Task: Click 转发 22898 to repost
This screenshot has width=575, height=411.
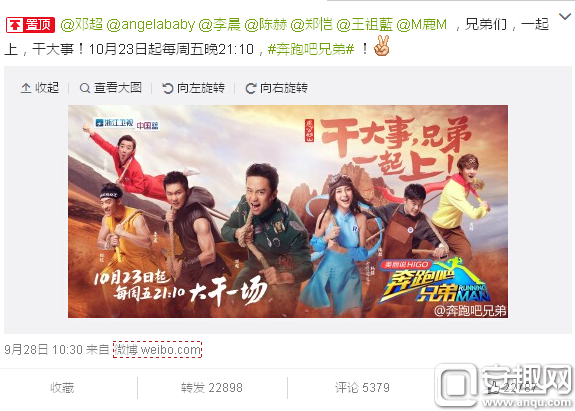Action: point(212,388)
